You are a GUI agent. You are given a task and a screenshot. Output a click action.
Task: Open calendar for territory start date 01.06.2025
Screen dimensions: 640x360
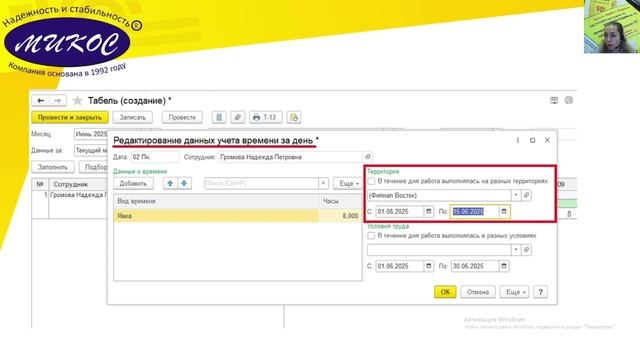click(429, 211)
